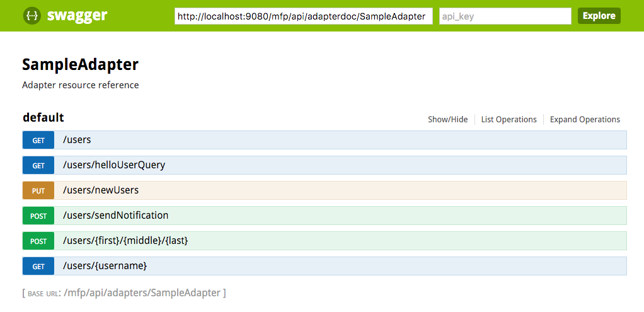
Task: Choose Expand Operations
Action: click(x=585, y=120)
